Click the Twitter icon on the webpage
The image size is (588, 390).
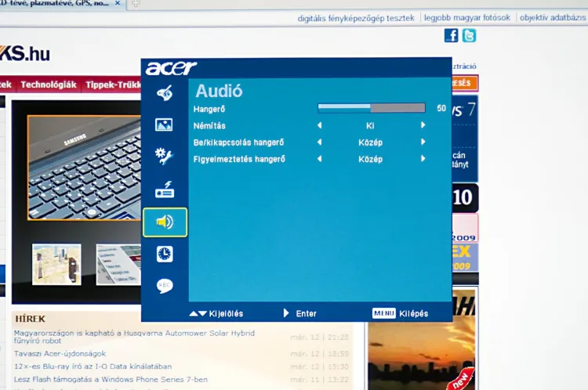pyautogui.click(x=469, y=35)
